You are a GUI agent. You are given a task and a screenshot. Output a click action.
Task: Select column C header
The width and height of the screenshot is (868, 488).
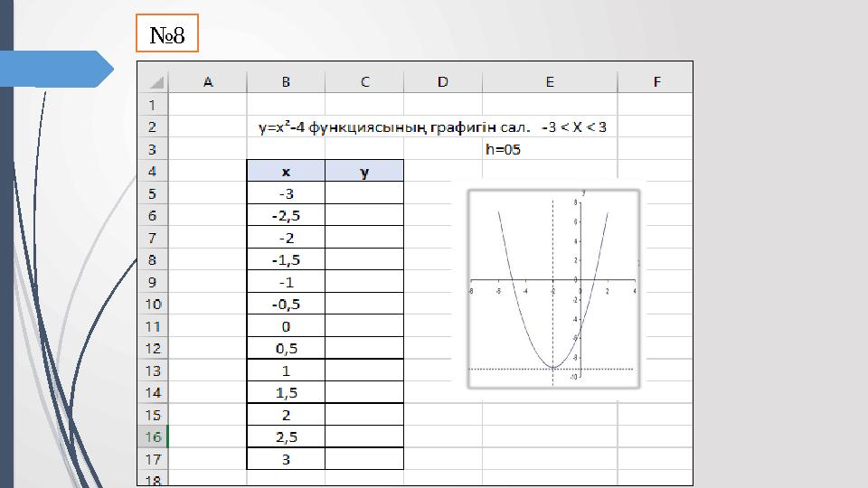[x=364, y=82]
